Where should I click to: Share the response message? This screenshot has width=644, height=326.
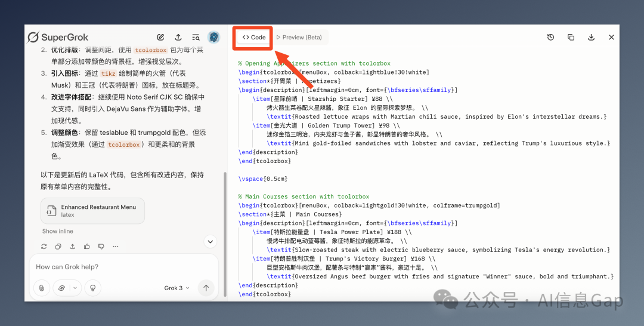pos(72,246)
